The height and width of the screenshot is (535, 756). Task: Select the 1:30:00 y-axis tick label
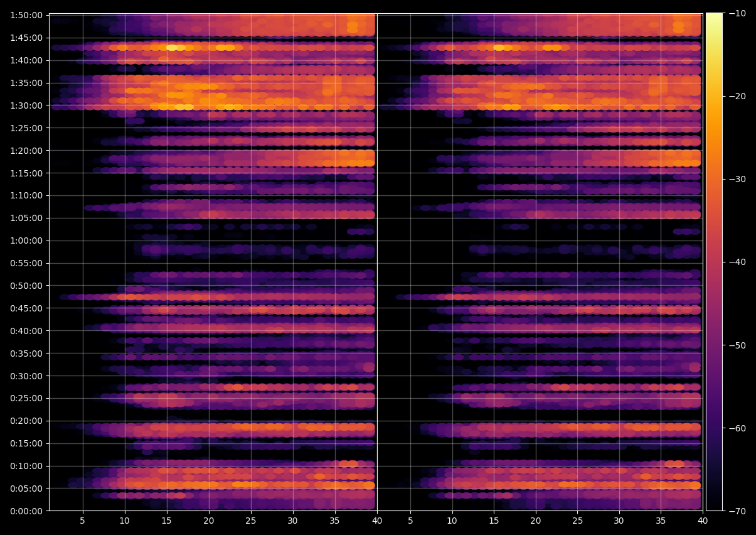(x=26, y=105)
